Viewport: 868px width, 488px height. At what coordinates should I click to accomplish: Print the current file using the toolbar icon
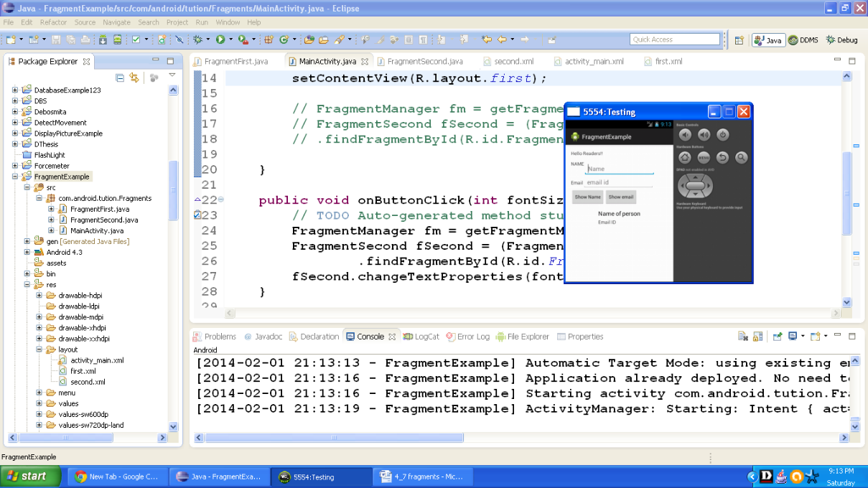(x=85, y=39)
